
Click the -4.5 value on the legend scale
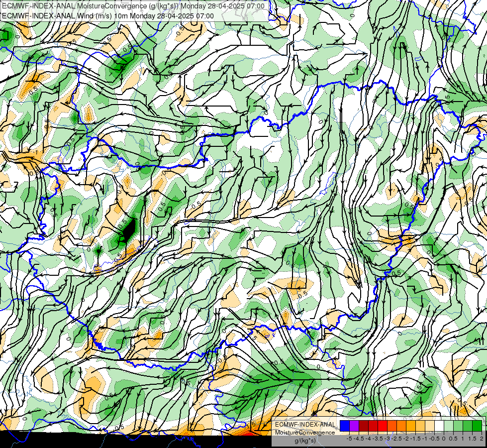[x=359, y=439]
